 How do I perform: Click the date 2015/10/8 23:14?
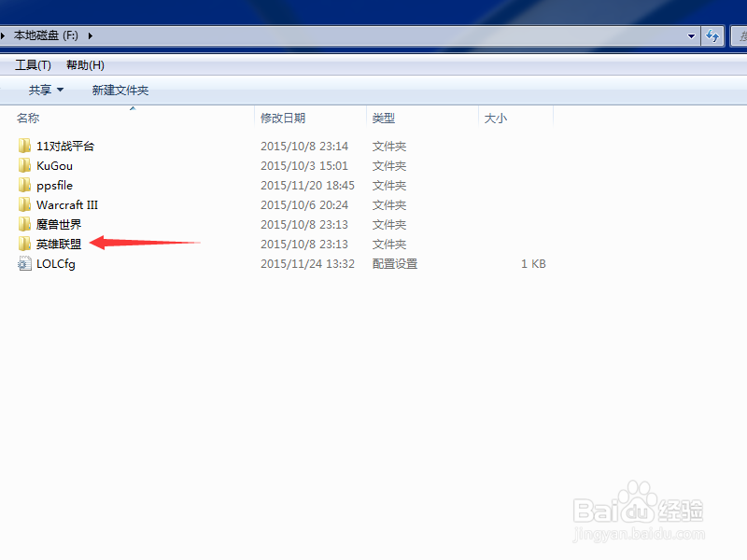coord(304,147)
